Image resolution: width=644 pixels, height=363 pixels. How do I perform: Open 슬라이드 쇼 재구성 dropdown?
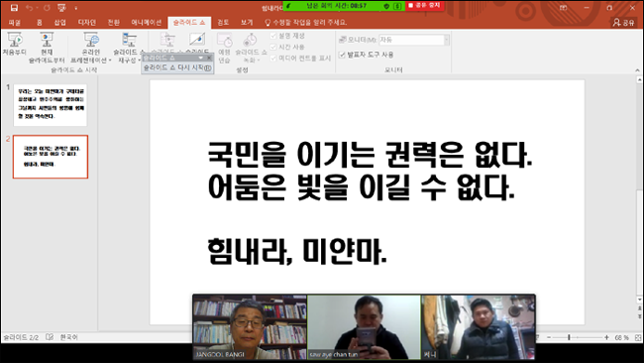(x=130, y=48)
